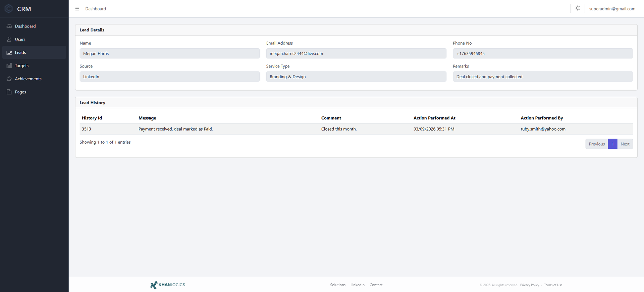Go to Targets section in sidebar
Image resolution: width=644 pixels, height=292 pixels.
pos(34,65)
